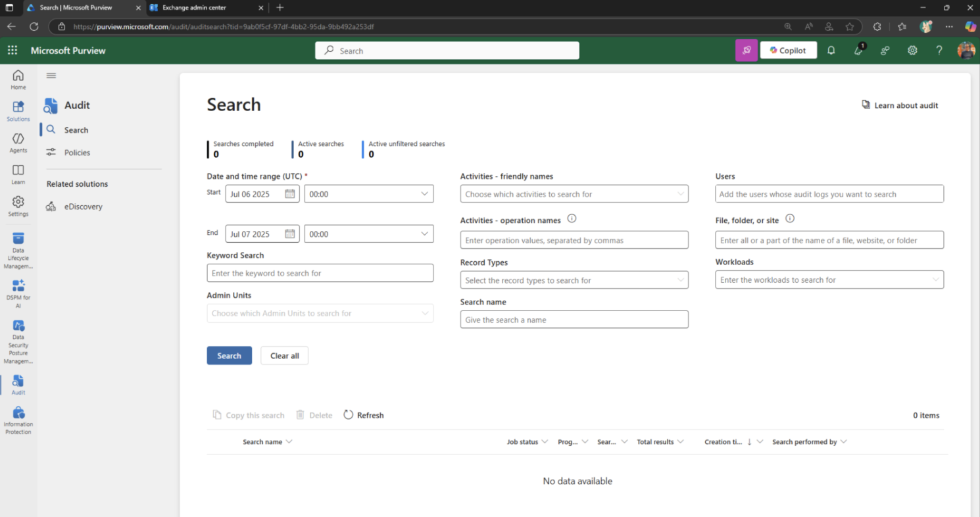
Task: Open a new browser tab
Action: [280, 7]
